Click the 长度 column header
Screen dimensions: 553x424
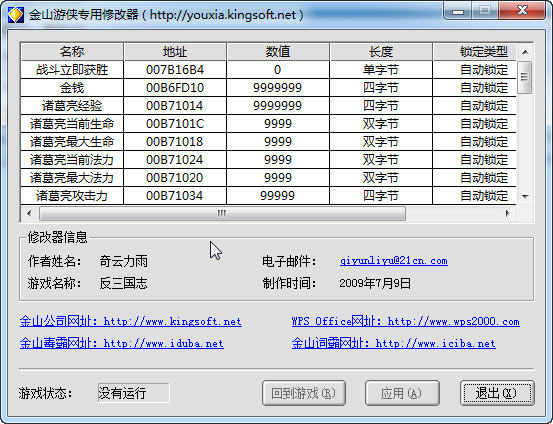[381, 52]
